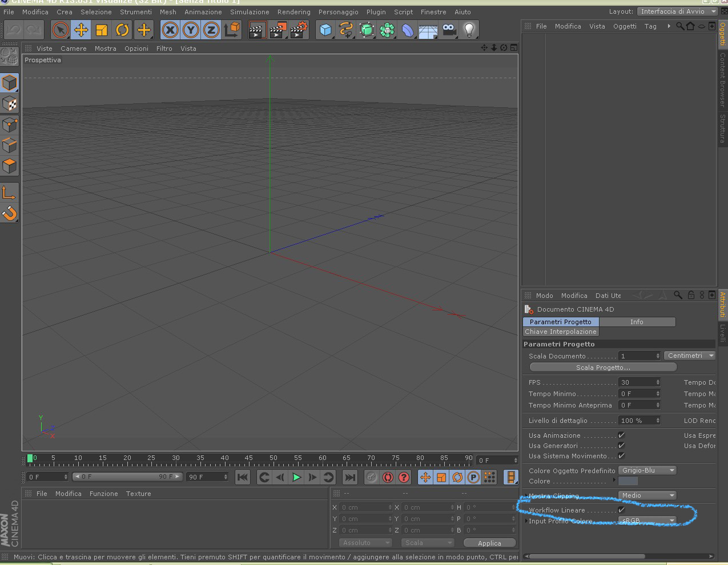This screenshot has width=728, height=565.
Task: Open the Simulazione menu
Action: click(x=250, y=12)
